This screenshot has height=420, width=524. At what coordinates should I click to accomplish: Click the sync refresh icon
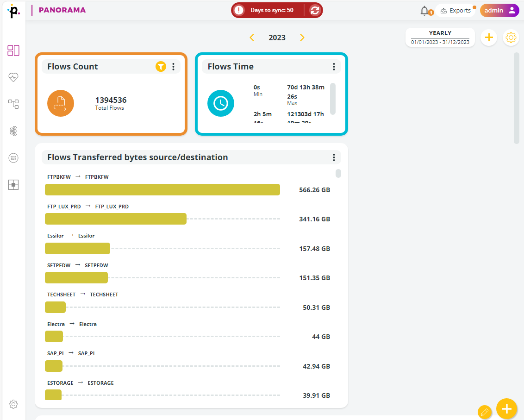(315, 10)
